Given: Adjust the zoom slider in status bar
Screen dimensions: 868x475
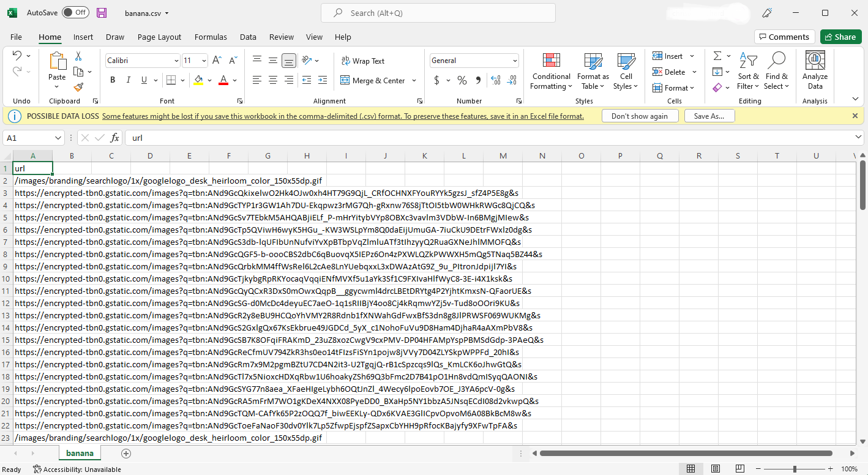Looking at the screenshot, I should click(795, 469).
